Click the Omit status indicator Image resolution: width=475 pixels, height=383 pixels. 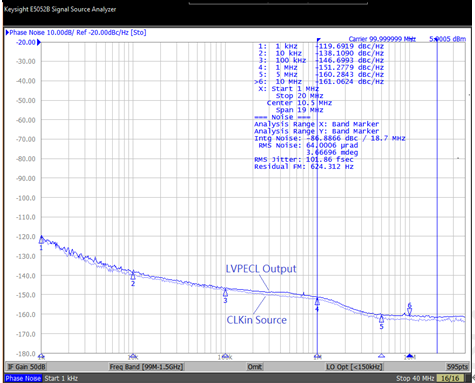pyautogui.click(x=254, y=367)
